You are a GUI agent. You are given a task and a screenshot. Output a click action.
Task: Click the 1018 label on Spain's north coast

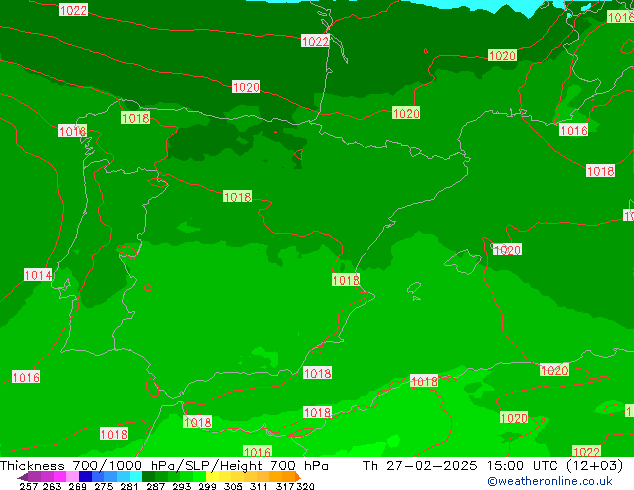(x=135, y=118)
